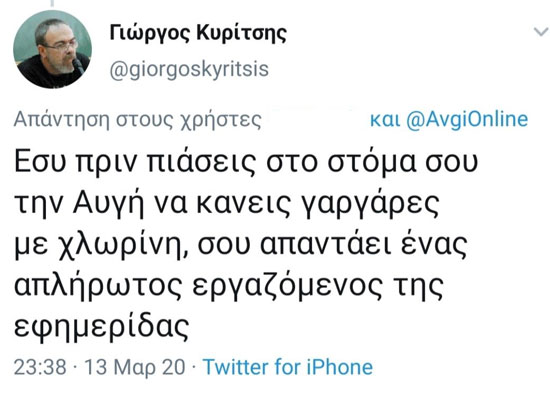The image size is (550, 397).
Task: Select the word Αυγή in the tweet
Action: [x=109, y=204]
